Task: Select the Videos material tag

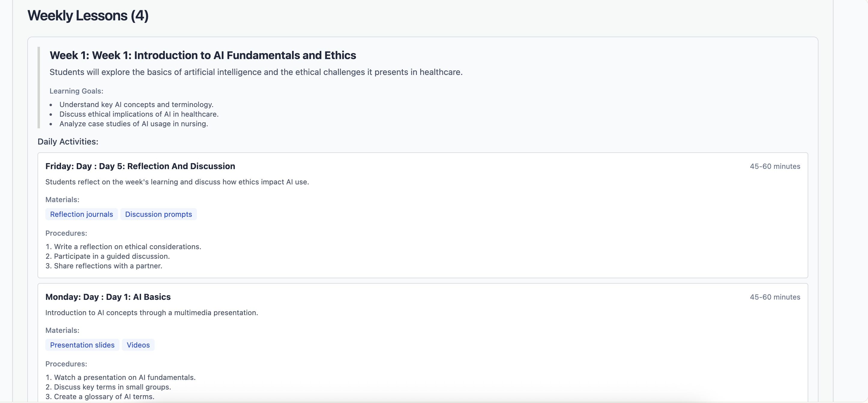Action: (138, 345)
